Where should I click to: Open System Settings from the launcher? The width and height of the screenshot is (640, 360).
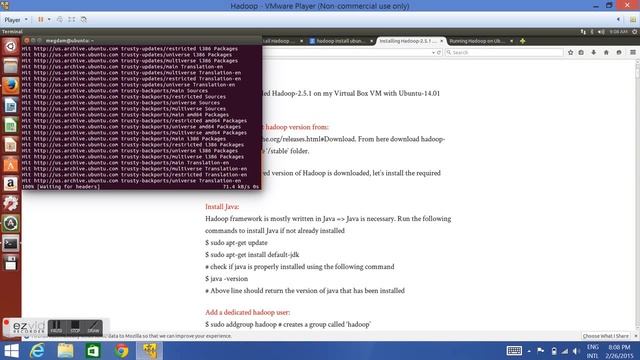point(11,203)
